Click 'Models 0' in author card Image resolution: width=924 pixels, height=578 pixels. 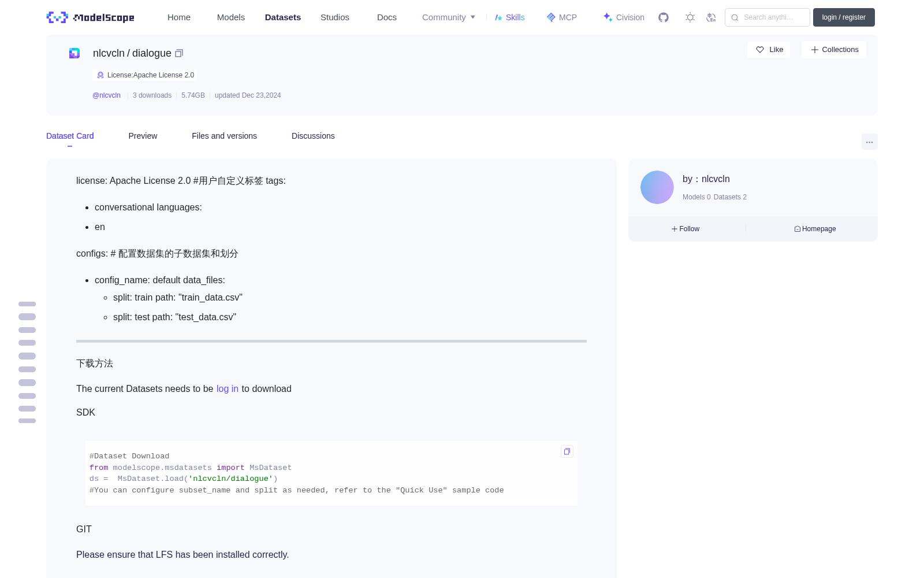[696, 197]
